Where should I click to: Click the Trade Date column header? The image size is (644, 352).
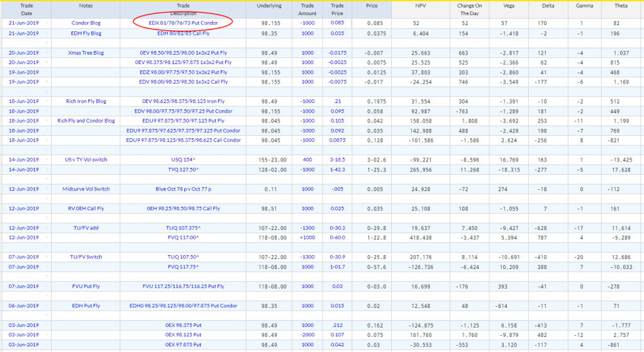point(26,9)
